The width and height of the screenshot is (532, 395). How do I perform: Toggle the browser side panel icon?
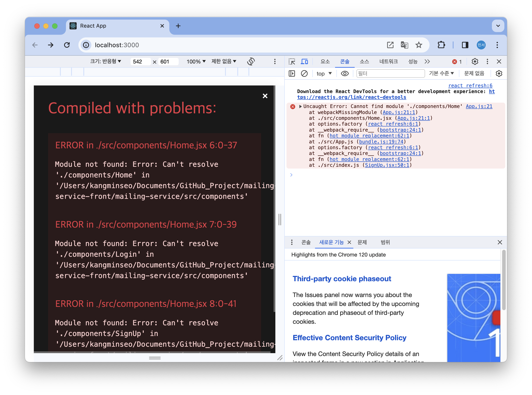pyautogui.click(x=465, y=45)
